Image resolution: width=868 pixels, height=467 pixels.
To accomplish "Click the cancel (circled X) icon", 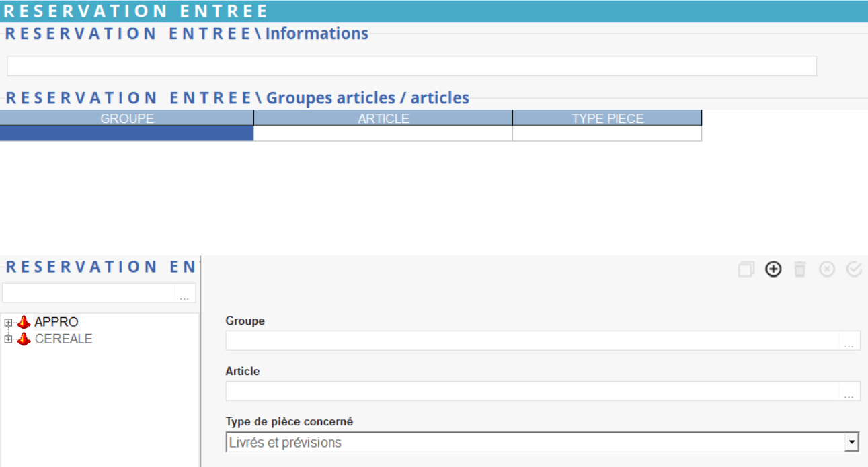I will click(827, 269).
